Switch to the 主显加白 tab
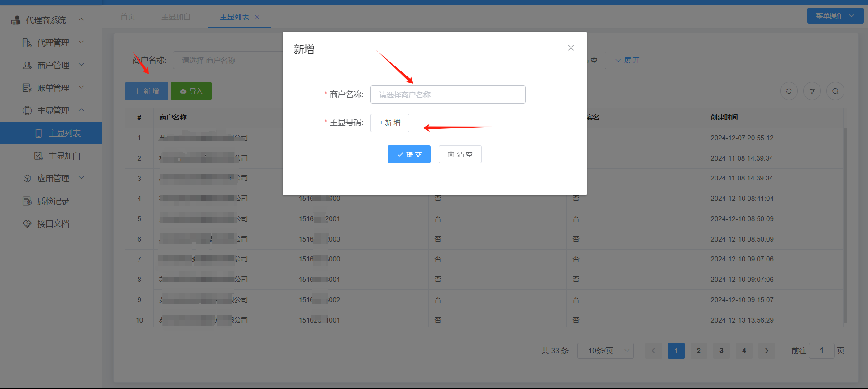The image size is (868, 389). 176,17
